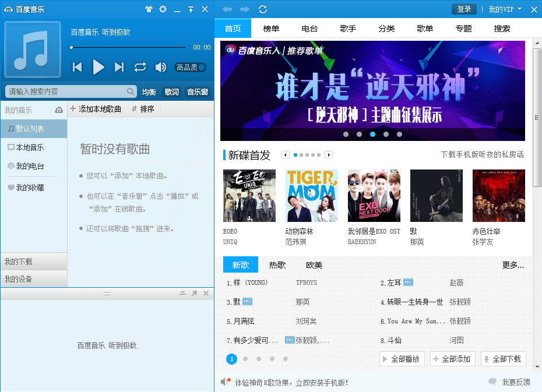Switch to the 热歌 song list tab
The height and width of the screenshot is (392, 542).
278,265
